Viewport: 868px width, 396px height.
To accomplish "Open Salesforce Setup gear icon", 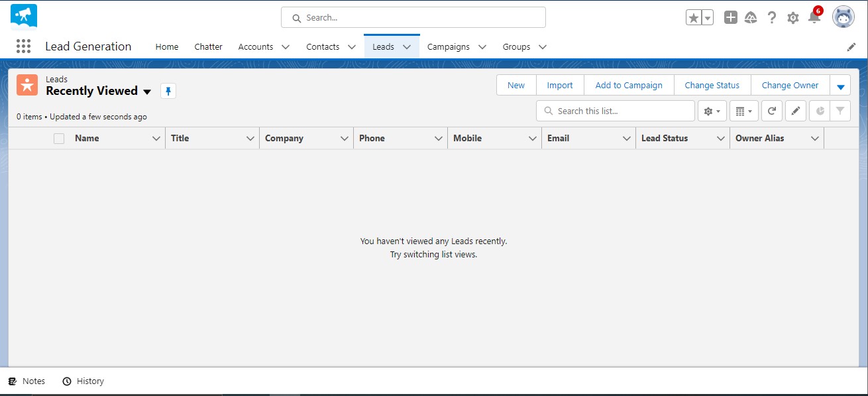I will (792, 17).
